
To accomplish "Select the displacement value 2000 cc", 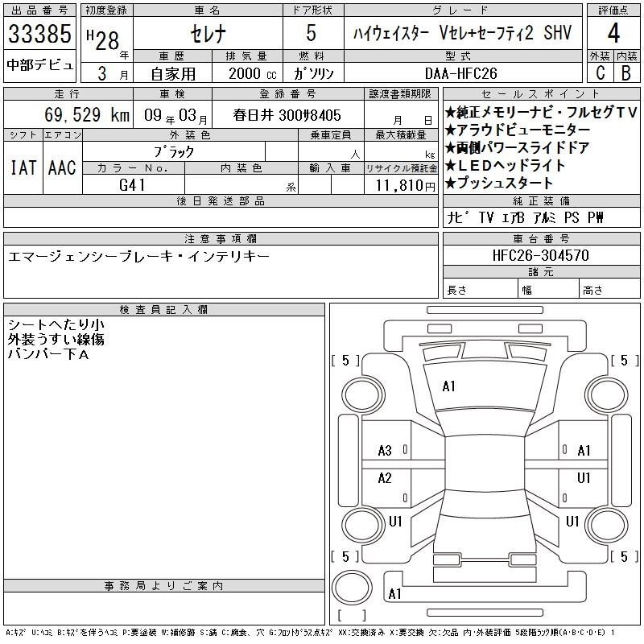I will 253,73.
